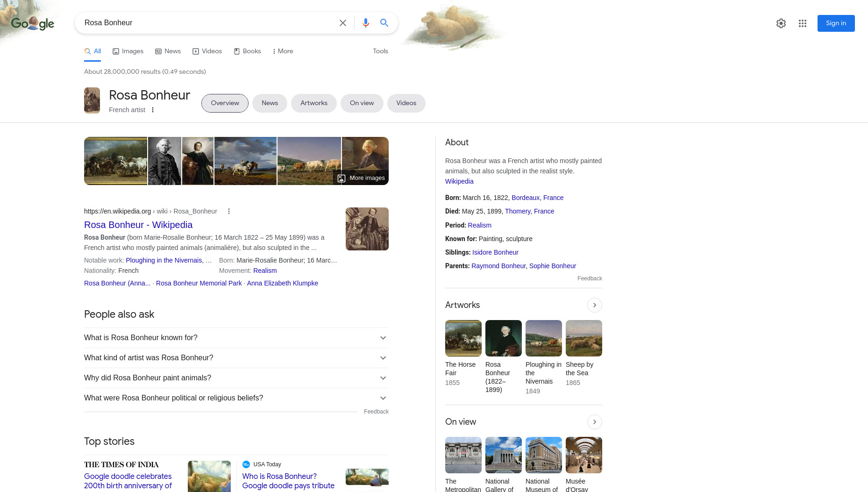Viewport: 868px width, 492px height.
Task: Select the All results tab
Action: [92, 51]
